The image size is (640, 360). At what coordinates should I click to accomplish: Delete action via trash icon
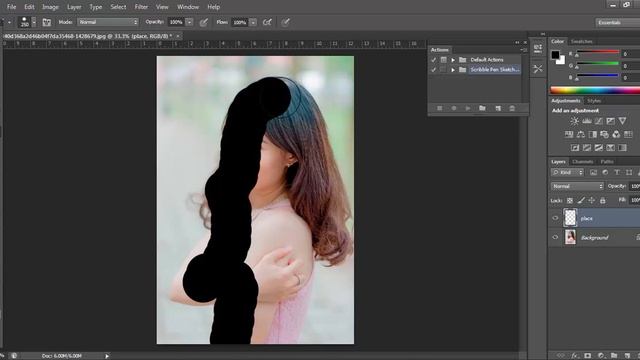tap(512, 108)
